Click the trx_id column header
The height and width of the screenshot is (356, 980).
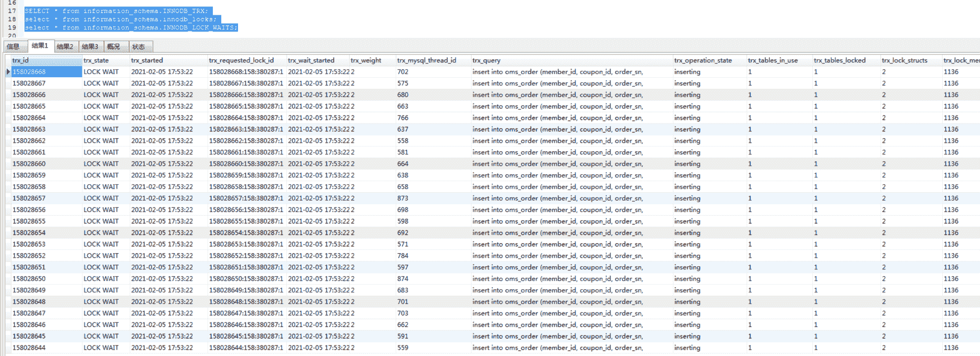[46, 60]
